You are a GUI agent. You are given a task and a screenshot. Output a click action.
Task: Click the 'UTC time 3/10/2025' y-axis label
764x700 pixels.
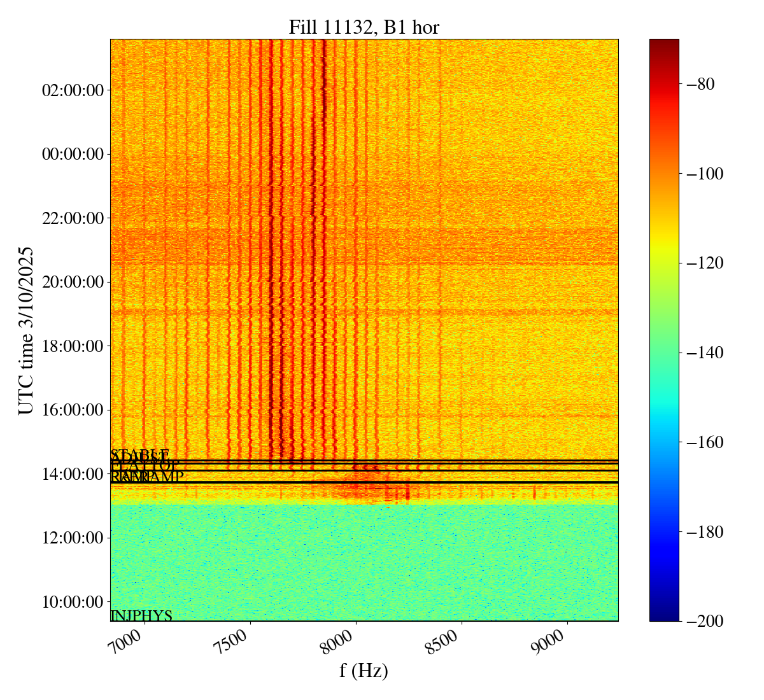(26, 330)
